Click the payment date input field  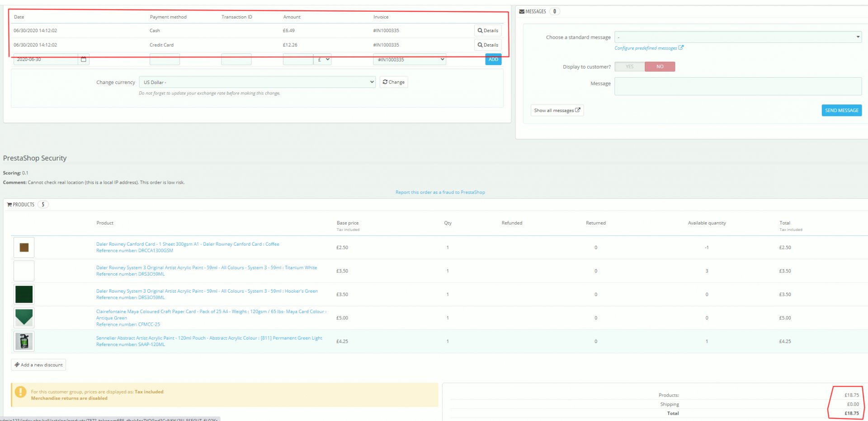click(x=46, y=59)
